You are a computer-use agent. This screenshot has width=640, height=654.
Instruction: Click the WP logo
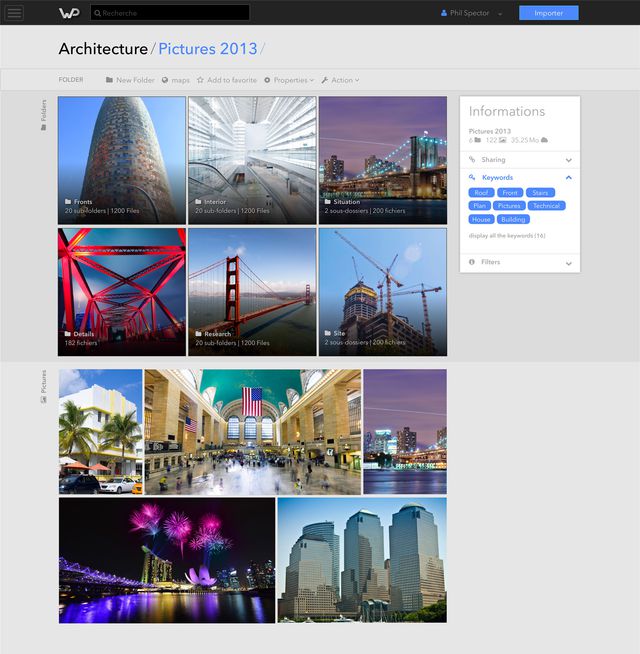pos(69,13)
